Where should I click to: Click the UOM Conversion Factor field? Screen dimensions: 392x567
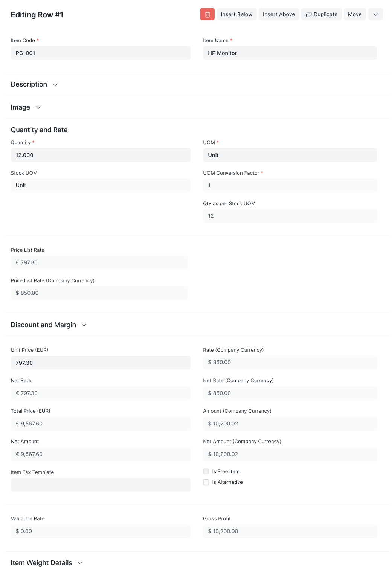pyautogui.click(x=290, y=185)
